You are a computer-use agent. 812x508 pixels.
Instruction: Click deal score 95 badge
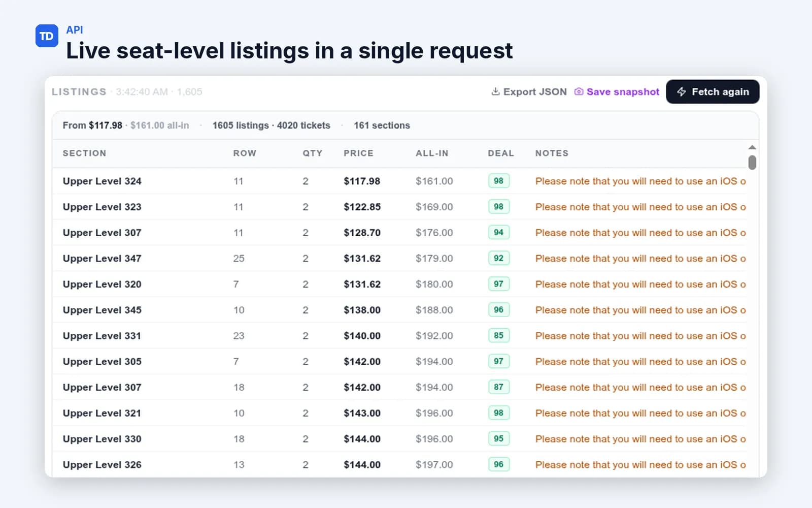pyautogui.click(x=499, y=438)
